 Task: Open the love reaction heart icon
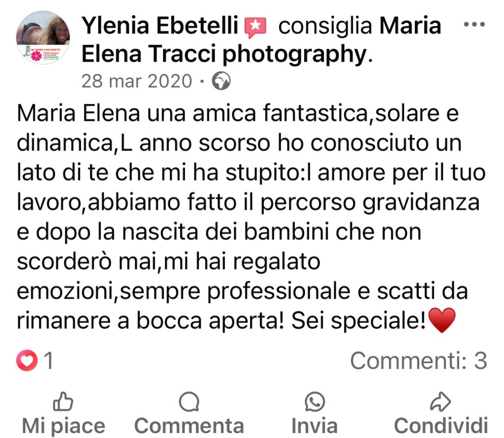pos(27,361)
